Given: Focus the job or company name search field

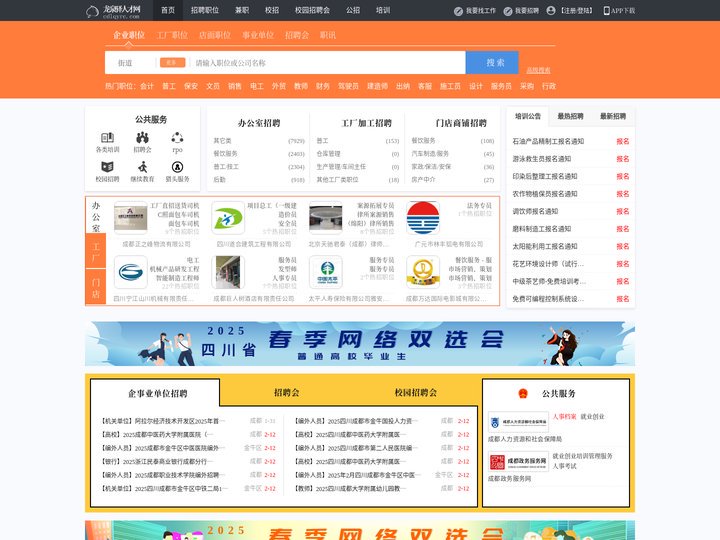Looking at the screenshot, I should (328, 63).
